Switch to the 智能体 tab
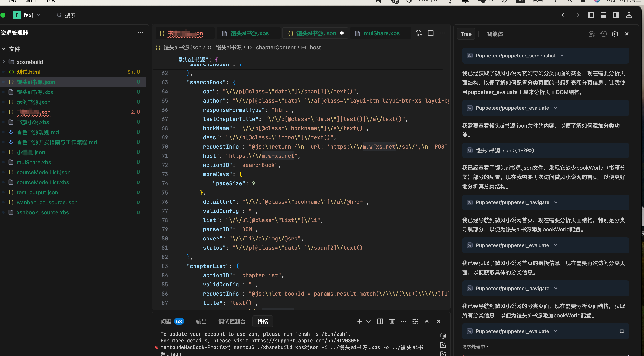 pos(495,34)
